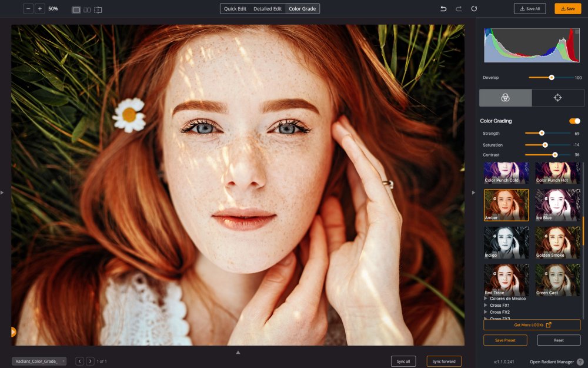Select the single view layout icon
The height and width of the screenshot is (368, 588).
tap(75, 9)
